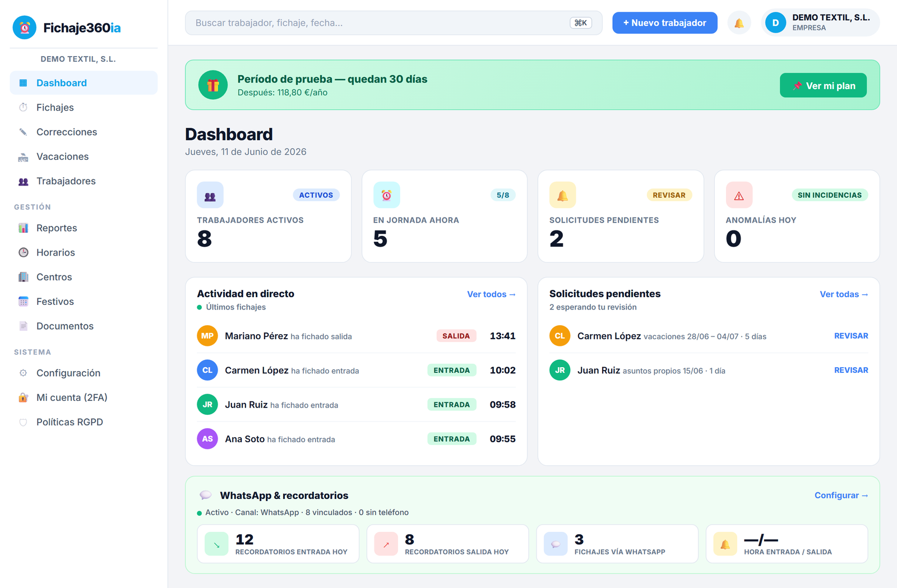Open Horarios in the sidebar
The height and width of the screenshot is (588, 897).
click(84, 252)
